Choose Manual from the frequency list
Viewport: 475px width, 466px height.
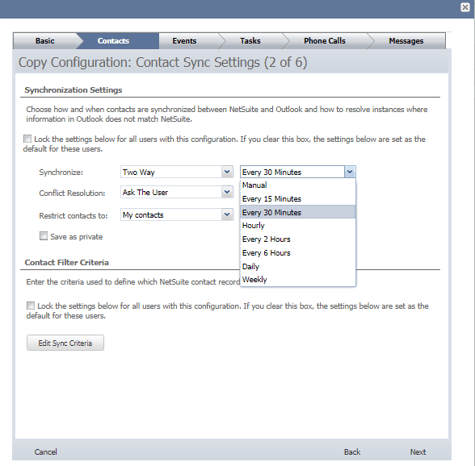[x=298, y=185]
